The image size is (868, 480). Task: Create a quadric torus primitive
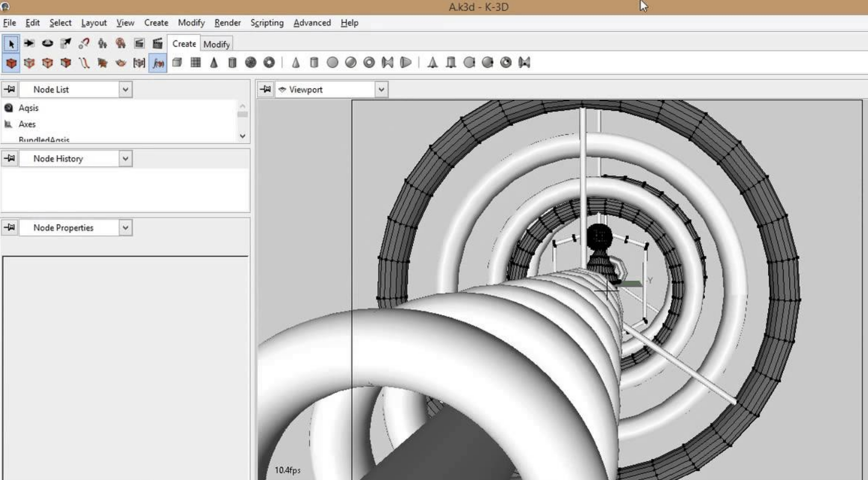pos(369,62)
